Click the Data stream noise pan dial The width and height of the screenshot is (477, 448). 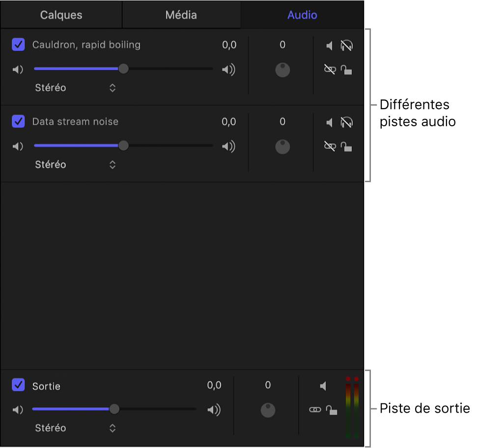pyautogui.click(x=282, y=146)
